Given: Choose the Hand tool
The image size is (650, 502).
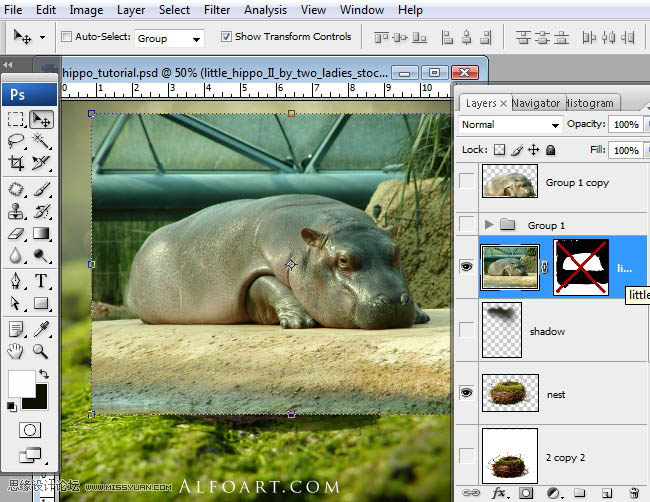Looking at the screenshot, I should (16, 351).
